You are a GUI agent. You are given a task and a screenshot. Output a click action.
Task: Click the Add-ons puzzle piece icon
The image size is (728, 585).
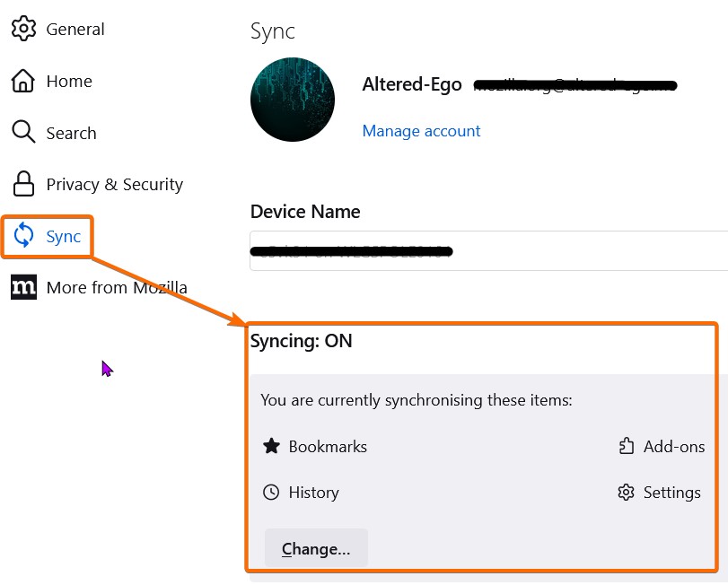627,446
